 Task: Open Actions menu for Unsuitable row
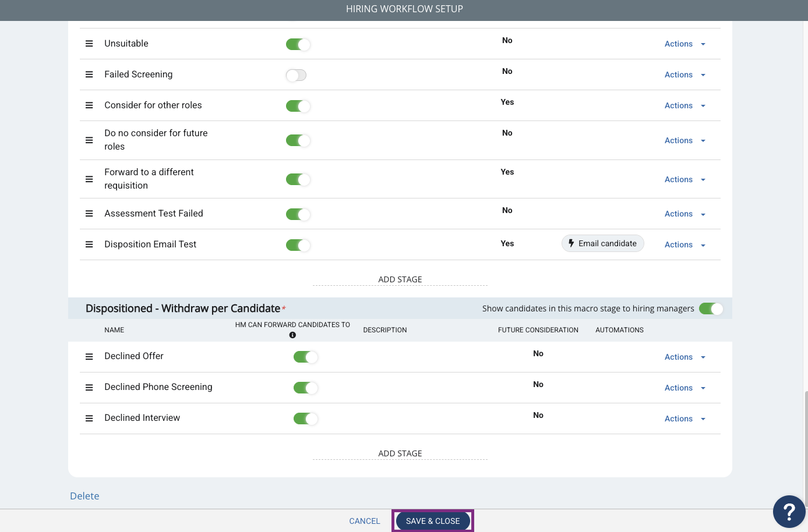point(685,44)
